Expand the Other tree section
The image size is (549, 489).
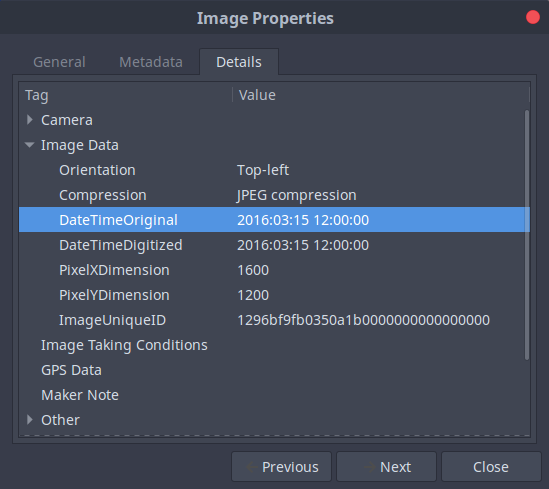point(30,420)
